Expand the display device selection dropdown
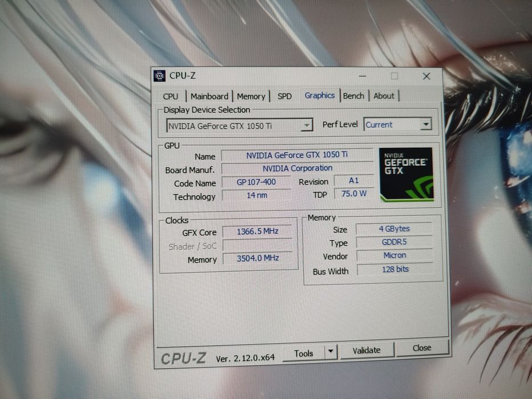Viewport: 532px width, 399px height. tap(307, 125)
